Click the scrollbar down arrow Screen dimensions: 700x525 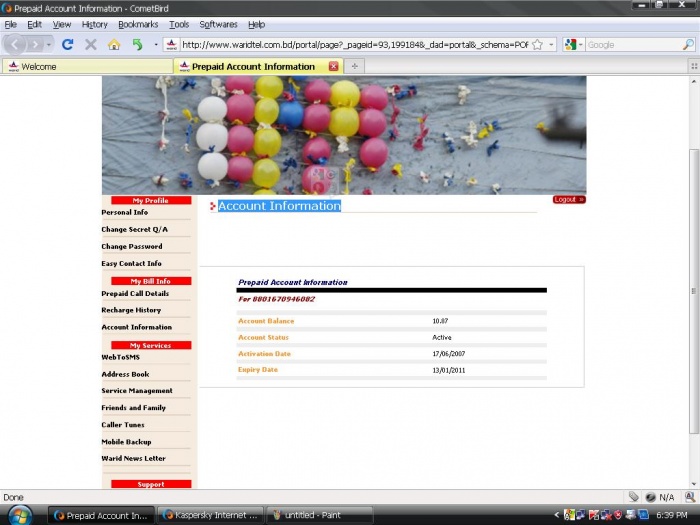tap(694, 484)
